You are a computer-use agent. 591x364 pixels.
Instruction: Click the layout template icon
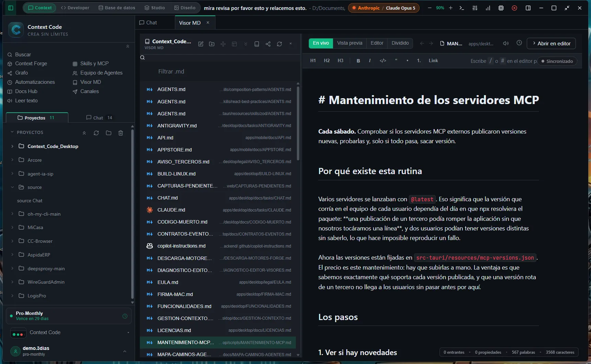[234, 44]
